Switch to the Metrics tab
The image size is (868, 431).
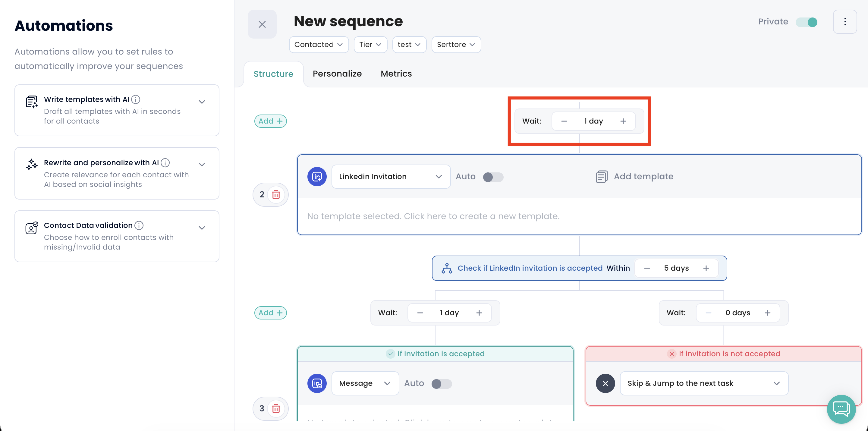(396, 74)
